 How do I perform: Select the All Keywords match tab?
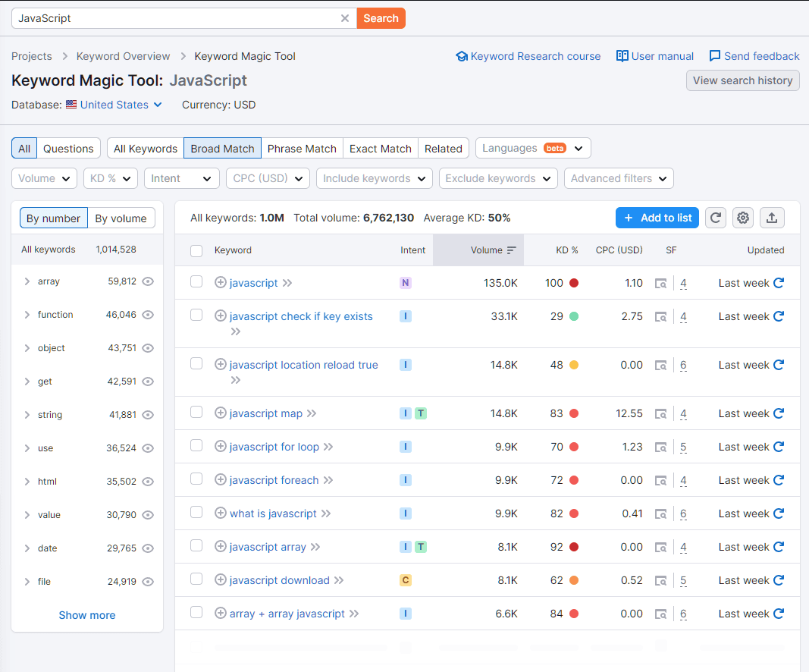(145, 149)
